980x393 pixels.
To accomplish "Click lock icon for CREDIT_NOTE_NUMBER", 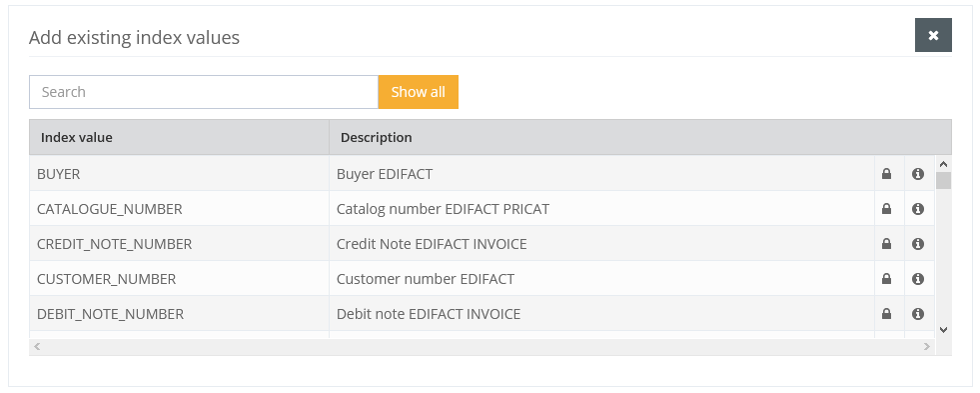I will tap(886, 244).
